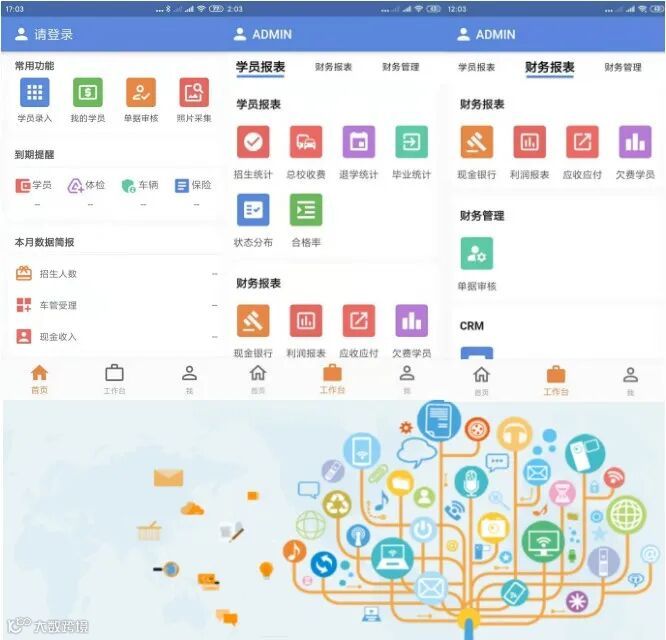Select active 财务报表 tab in right screen

pyautogui.click(x=550, y=67)
